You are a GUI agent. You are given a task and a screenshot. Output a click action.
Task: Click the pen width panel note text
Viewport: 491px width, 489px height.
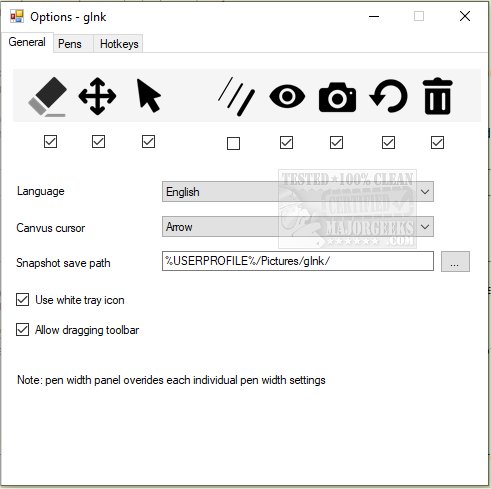pos(171,380)
